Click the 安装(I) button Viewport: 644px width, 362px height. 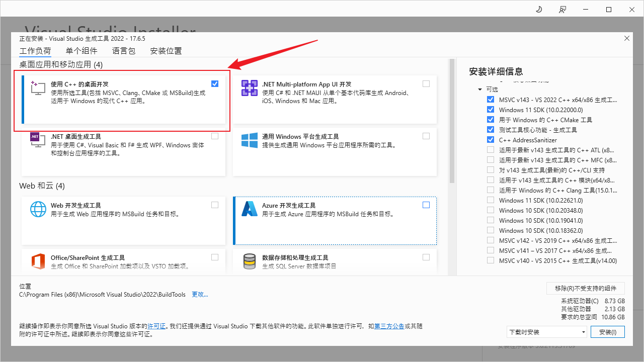pos(607,332)
